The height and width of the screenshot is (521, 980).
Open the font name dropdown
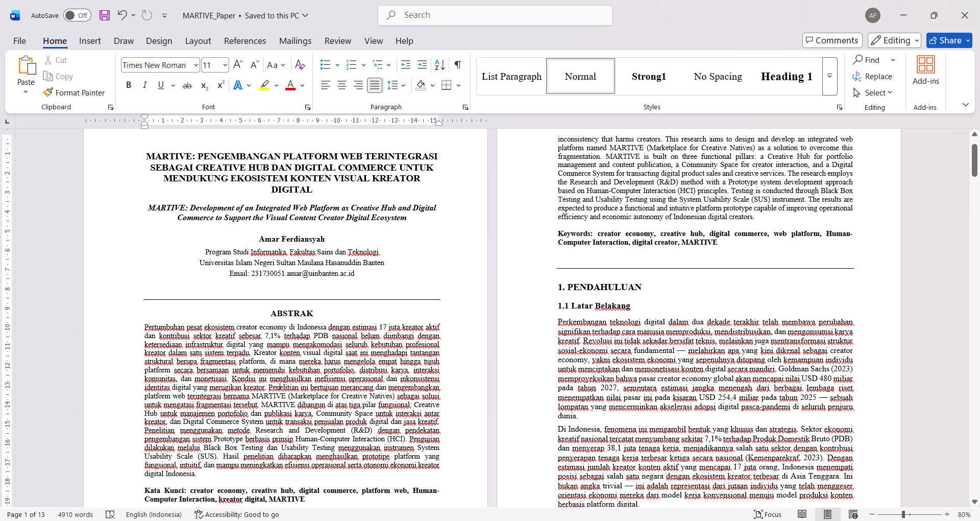[196, 65]
